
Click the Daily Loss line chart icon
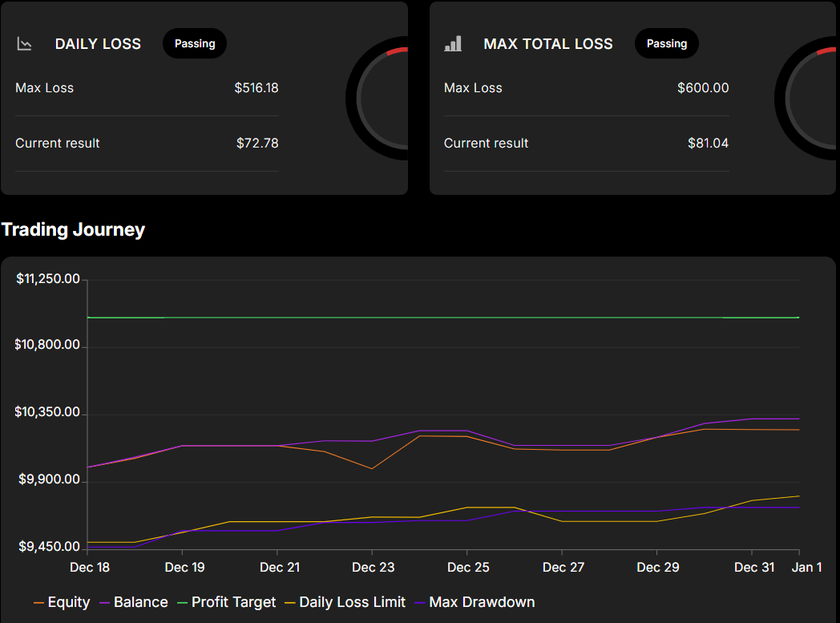24,44
